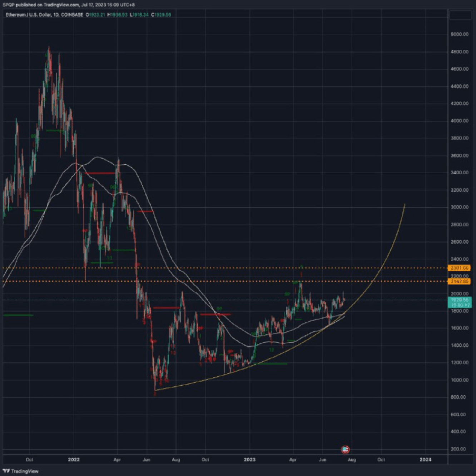
Task: Toggle the dotted 2142.85 horizontal line visibility
Action: point(214,282)
